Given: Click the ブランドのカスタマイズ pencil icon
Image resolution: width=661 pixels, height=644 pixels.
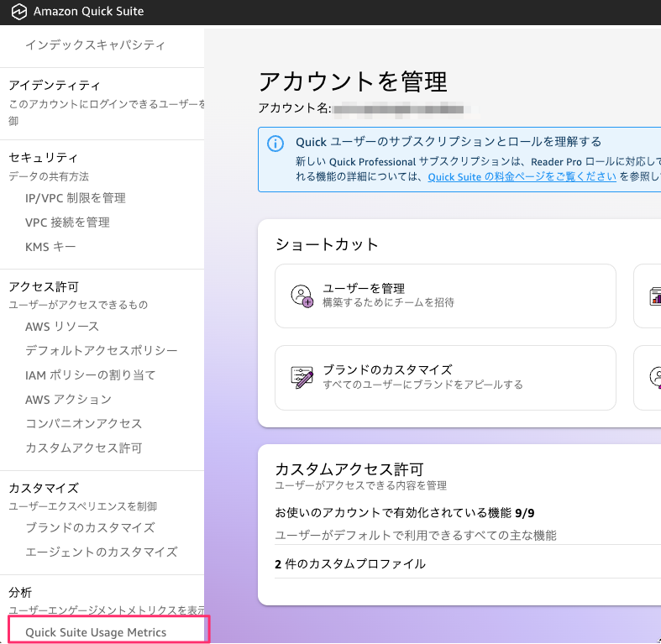Looking at the screenshot, I should [302, 377].
